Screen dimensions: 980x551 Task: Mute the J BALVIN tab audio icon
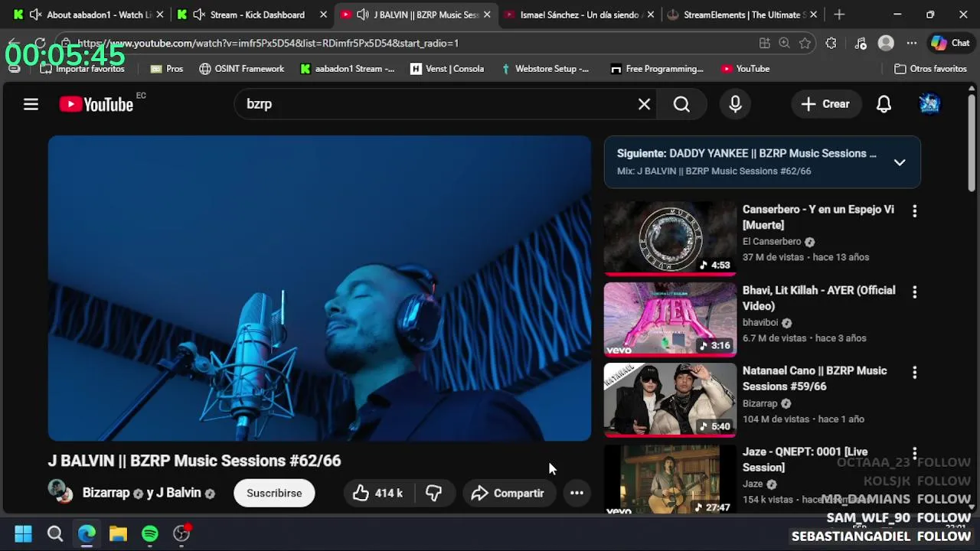[x=362, y=15]
